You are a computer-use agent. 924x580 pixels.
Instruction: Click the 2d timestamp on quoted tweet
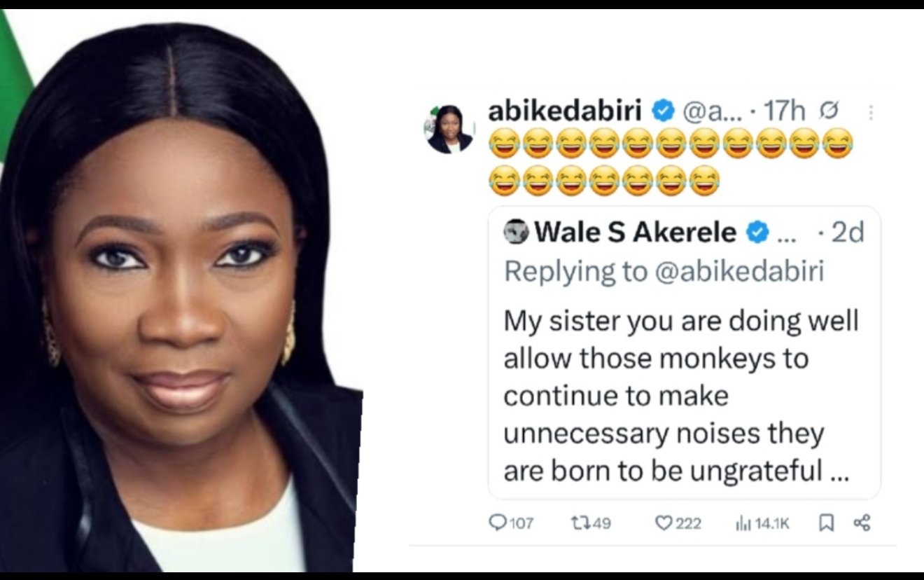click(x=848, y=232)
